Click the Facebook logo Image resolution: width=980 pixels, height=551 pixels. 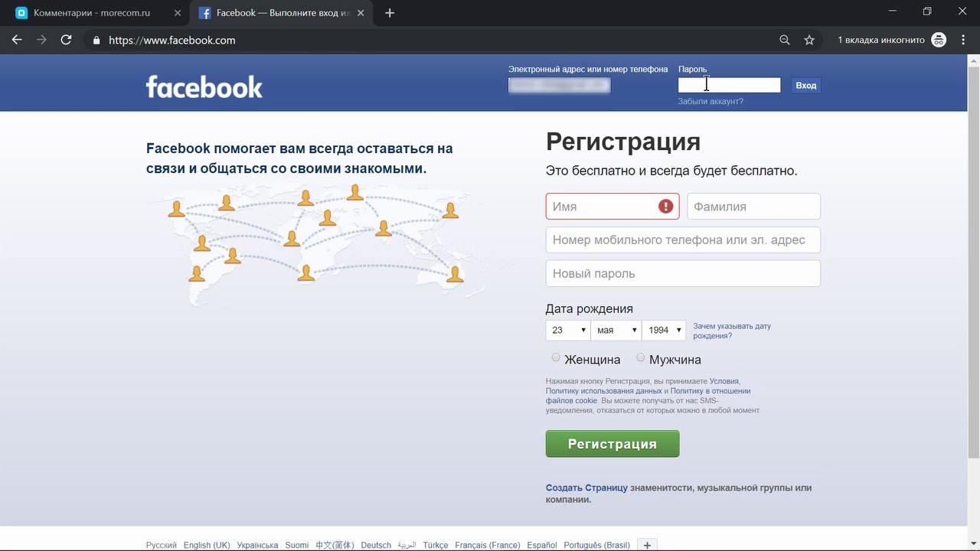pos(204,86)
